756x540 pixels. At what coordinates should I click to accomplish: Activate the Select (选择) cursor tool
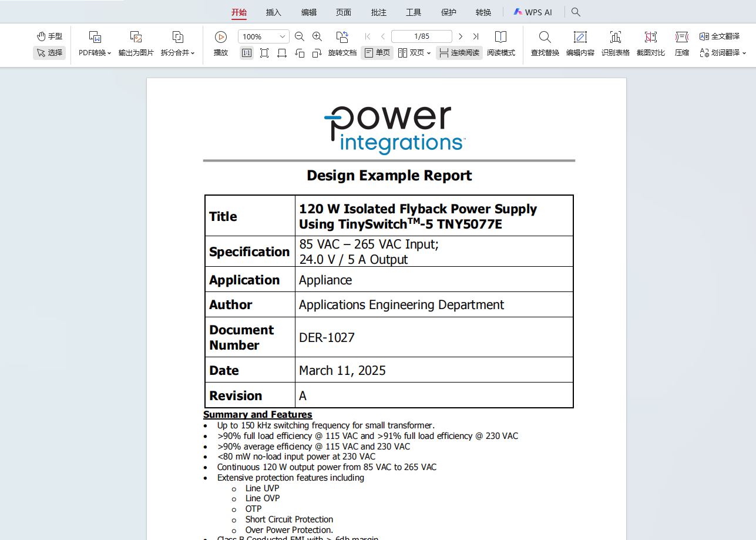(x=49, y=52)
